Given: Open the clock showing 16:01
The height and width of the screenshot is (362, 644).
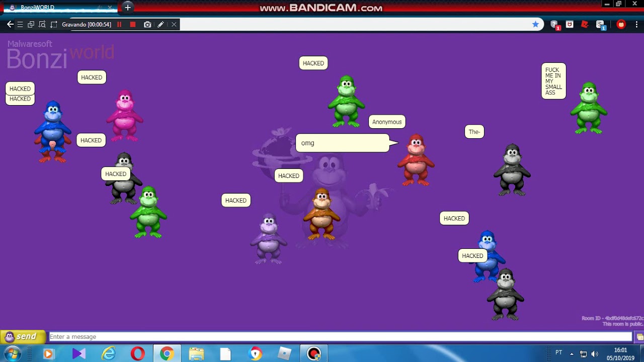Looking at the screenshot, I should [621, 353].
